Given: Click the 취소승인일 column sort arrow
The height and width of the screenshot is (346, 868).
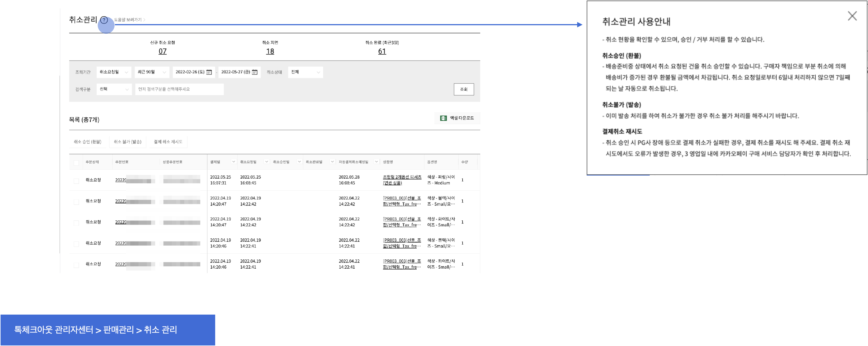Looking at the screenshot, I should (x=299, y=162).
